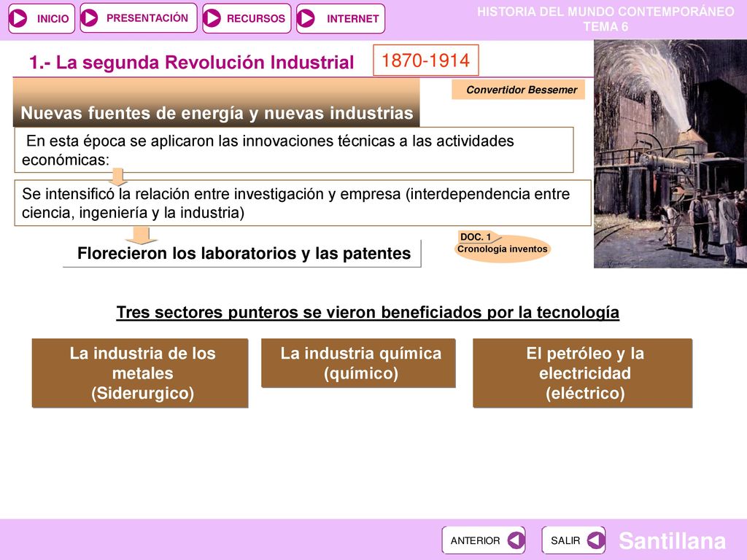747x560 pixels.
Task: Click text Florecieron los laboratorios y las patentes
Action: pos(244,253)
